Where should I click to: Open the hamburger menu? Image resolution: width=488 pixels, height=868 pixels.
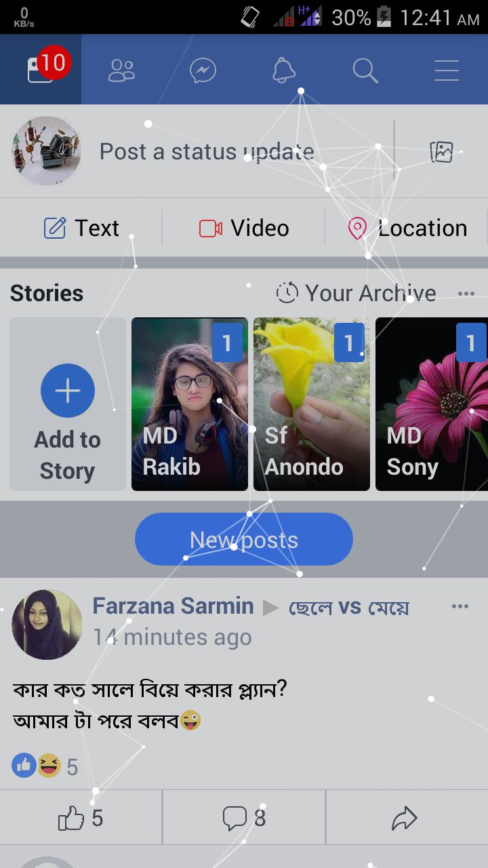[447, 71]
